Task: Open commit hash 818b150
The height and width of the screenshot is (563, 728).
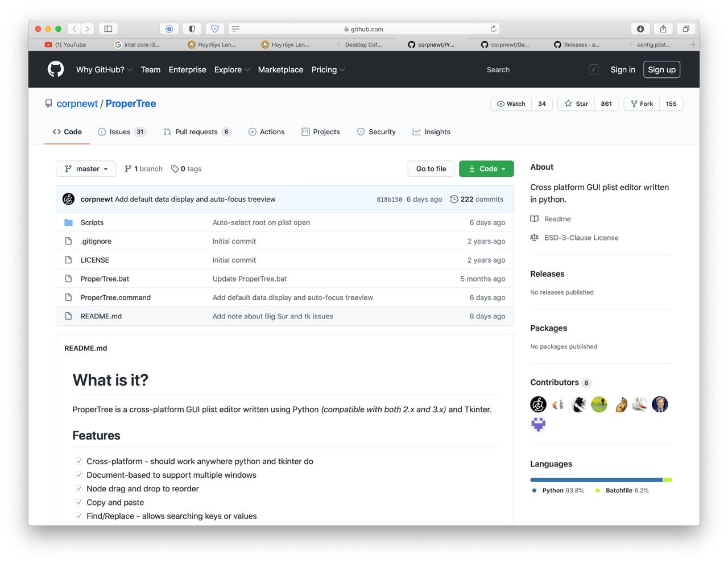Action: [x=389, y=200]
